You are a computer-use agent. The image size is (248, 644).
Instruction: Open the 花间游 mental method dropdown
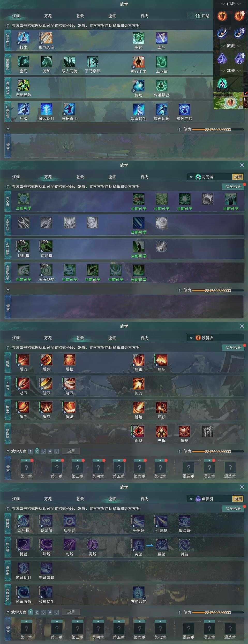click(x=191, y=177)
